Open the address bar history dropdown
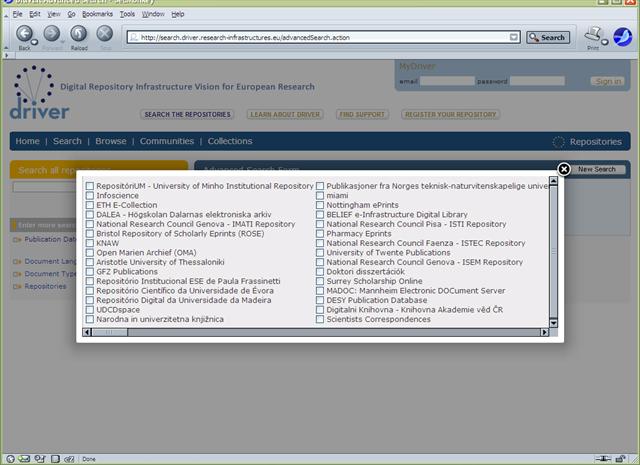Viewport: 640px width, 465px height. [x=514, y=37]
